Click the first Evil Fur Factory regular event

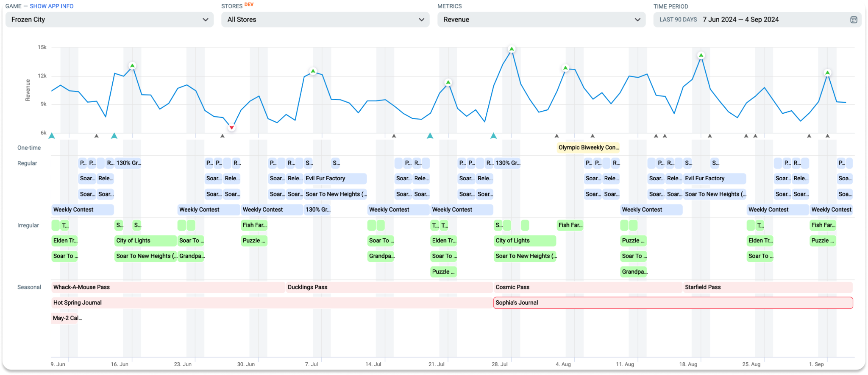tap(335, 179)
